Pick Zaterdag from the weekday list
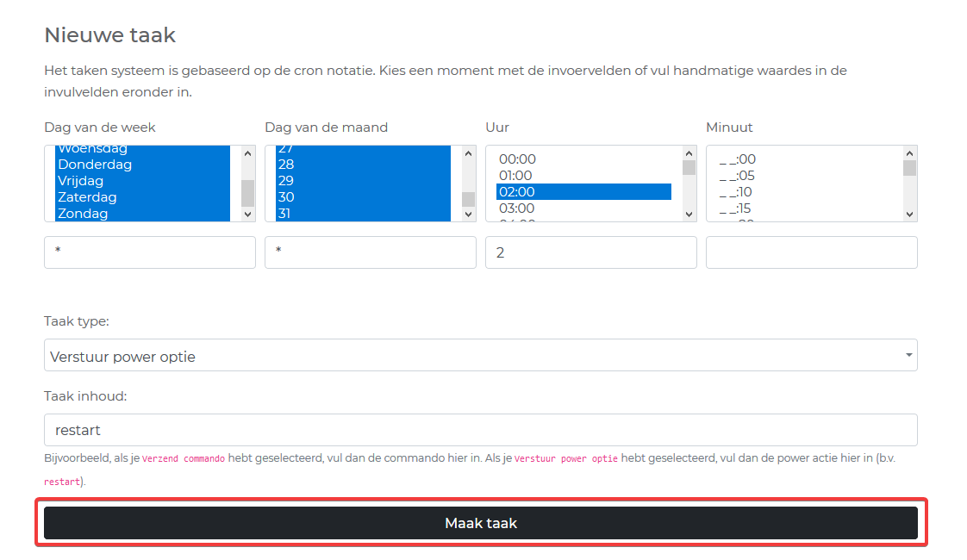 click(x=87, y=197)
